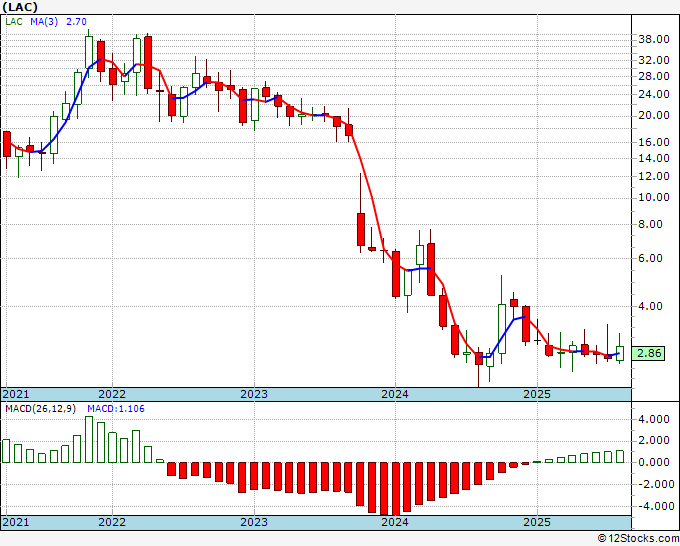The image size is (680, 546).
Task: Open the 12Stocks.com copyright link
Action: click(x=638, y=539)
